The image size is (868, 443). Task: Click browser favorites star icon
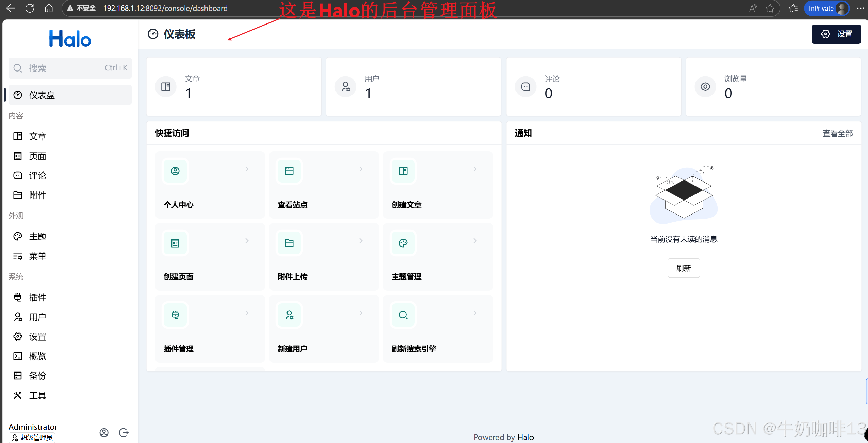(770, 9)
